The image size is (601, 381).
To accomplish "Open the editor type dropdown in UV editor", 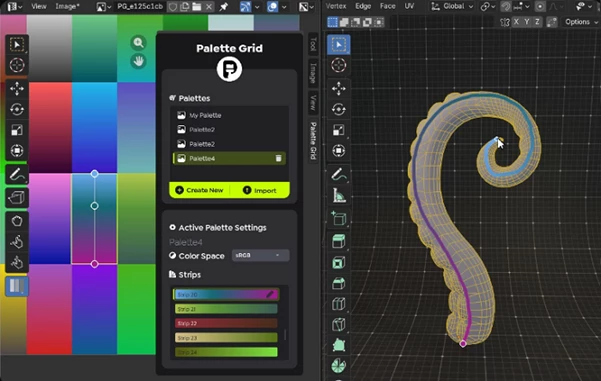I will click(x=14, y=7).
